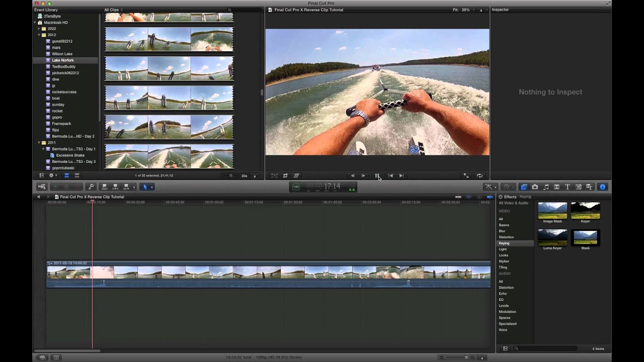Hide the Event Library sidebar

point(42,175)
